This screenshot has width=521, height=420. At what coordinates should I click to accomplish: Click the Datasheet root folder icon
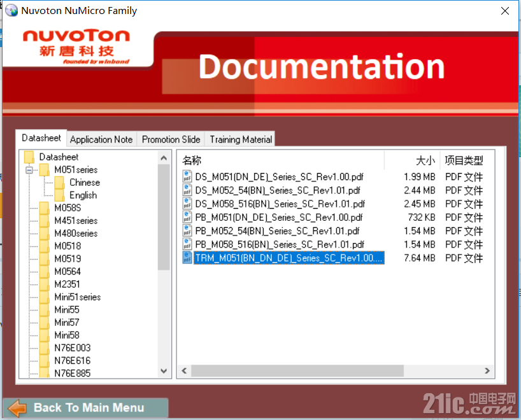coord(29,157)
